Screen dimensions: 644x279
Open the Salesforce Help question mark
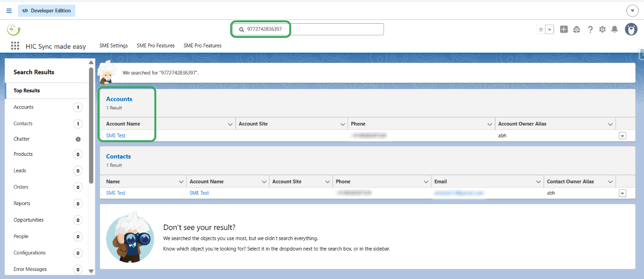pos(590,29)
